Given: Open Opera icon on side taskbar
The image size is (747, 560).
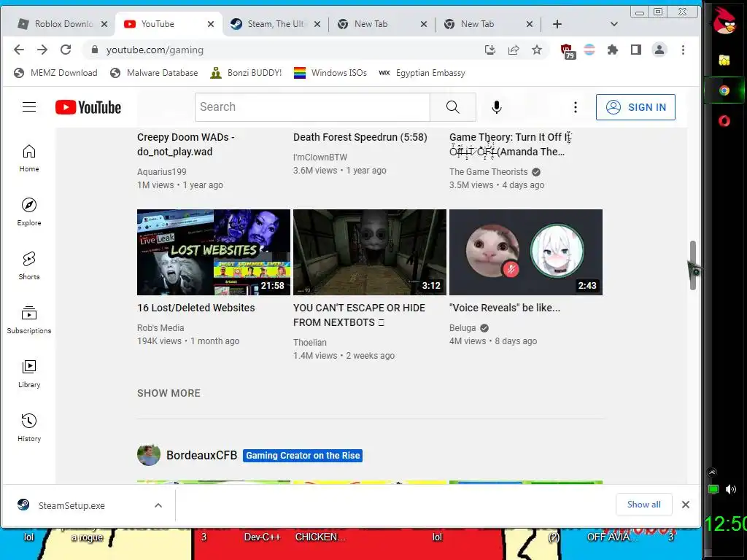Looking at the screenshot, I should tap(724, 121).
